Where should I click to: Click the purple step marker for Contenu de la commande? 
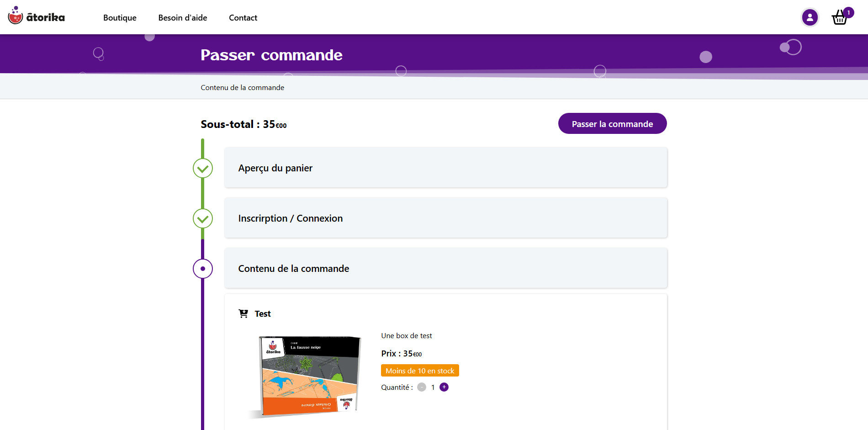click(x=203, y=269)
